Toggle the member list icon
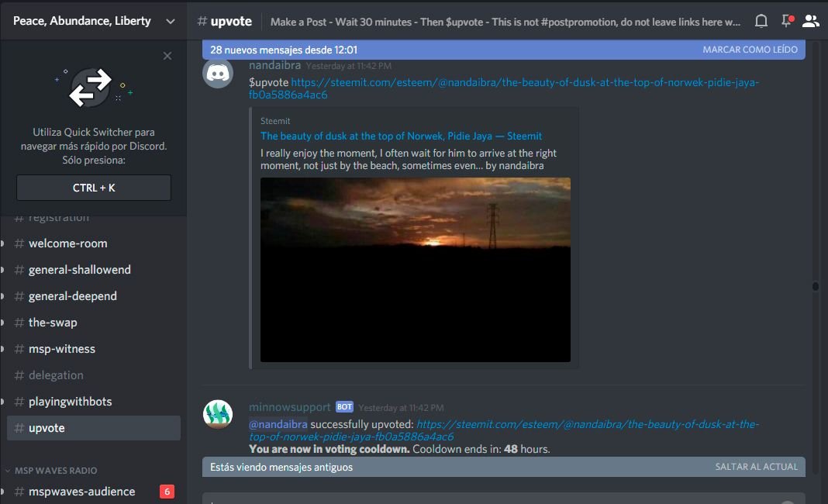The width and height of the screenshot is (828, 504). [x=811, y=21]
